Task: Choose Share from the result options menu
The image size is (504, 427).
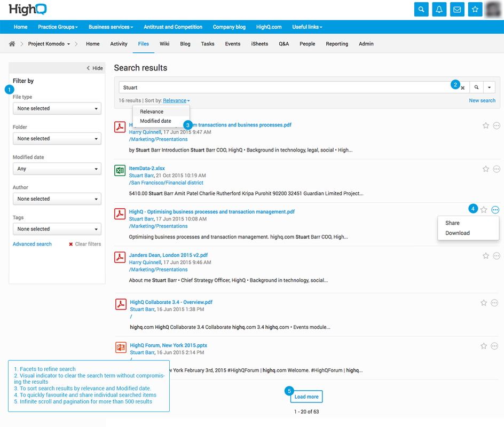Action: pyautogui.click(x=452, y=223)
